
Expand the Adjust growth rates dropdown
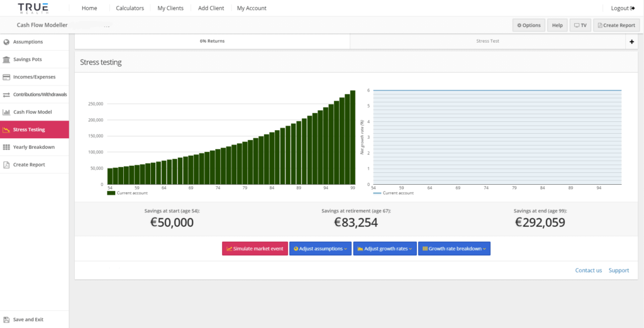(385, 248)
